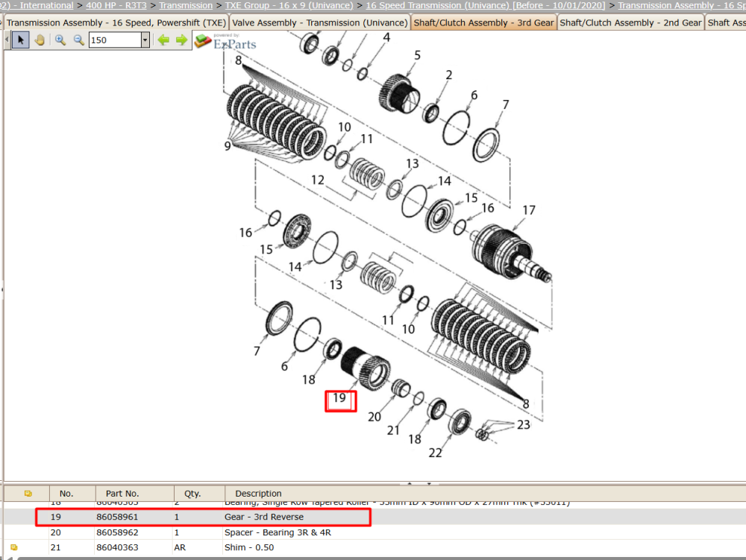This screenshot has height=560, width=746.
Task: Click the zoom in magnifier
Action: point(60,40)
